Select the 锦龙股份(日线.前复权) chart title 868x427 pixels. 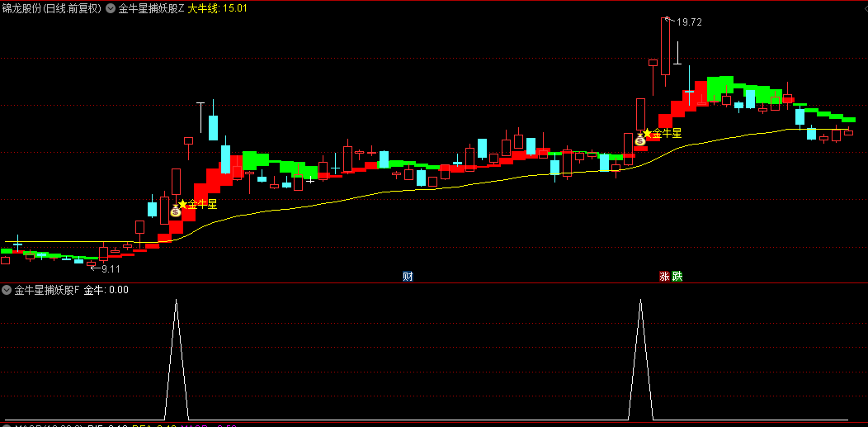(52, 8)
